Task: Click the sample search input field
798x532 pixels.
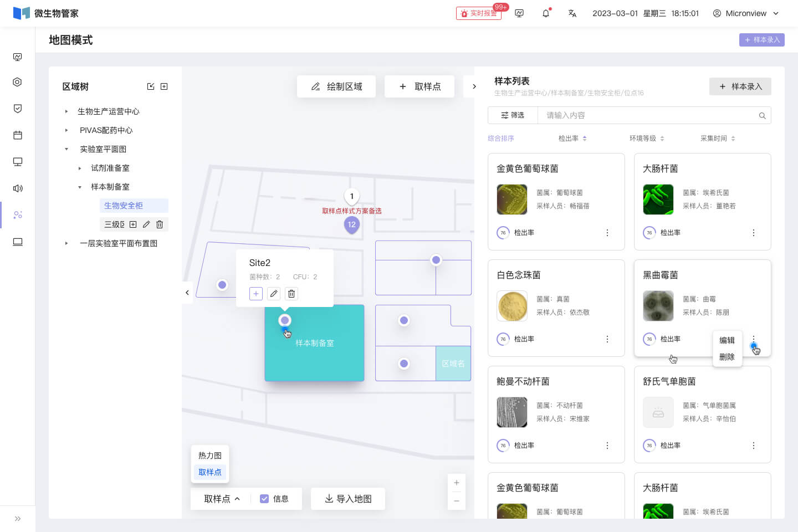Action: [648, 115]
